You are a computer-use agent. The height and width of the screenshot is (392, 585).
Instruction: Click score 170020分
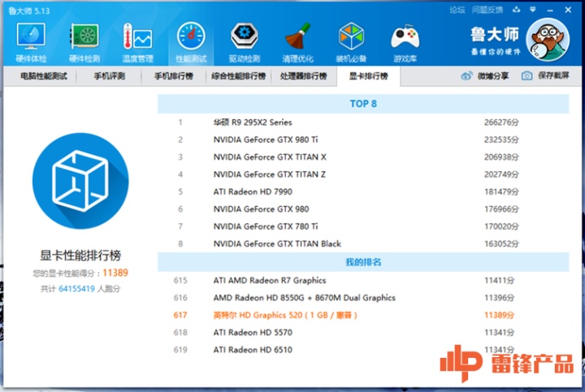click(x=501, y=226)
